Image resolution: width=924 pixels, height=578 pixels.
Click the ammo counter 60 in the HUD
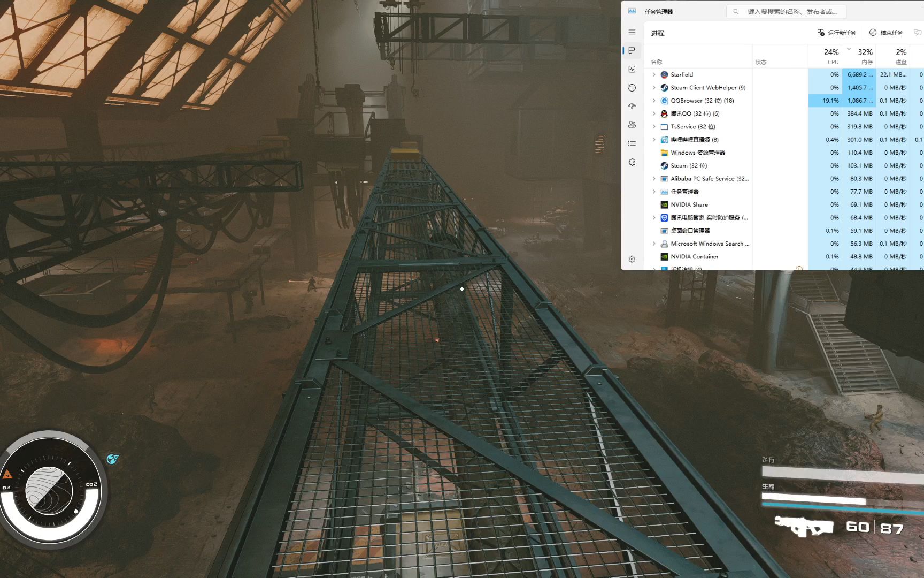pyautogui.click(x=858, y=527)
